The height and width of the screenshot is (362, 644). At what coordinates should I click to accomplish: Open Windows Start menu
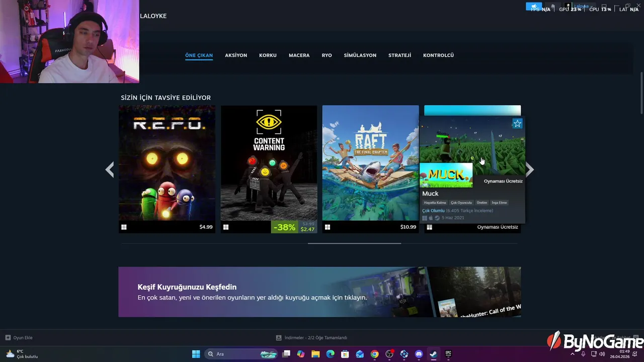196,354
